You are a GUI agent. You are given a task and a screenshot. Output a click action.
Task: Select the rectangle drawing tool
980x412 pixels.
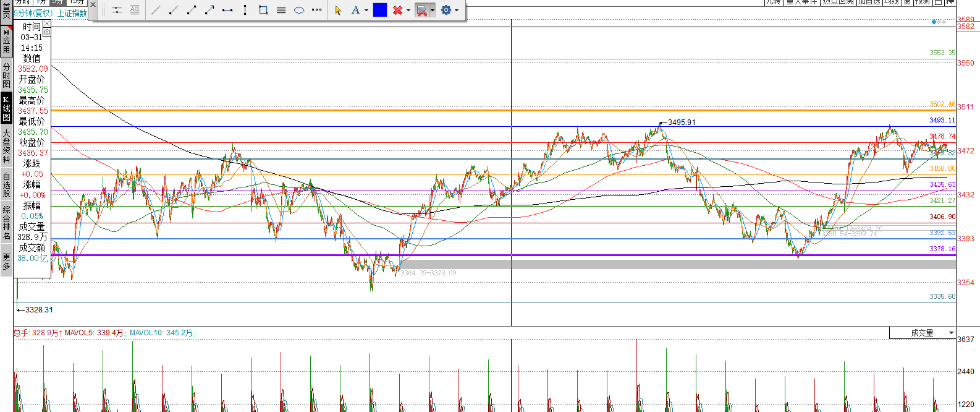coord(263,10)
